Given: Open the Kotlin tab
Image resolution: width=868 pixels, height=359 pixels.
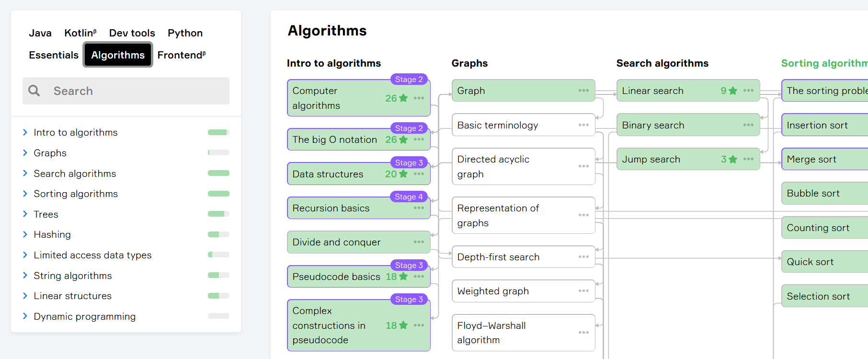Looking at the screenshot, I should click(x=80, y=33).
